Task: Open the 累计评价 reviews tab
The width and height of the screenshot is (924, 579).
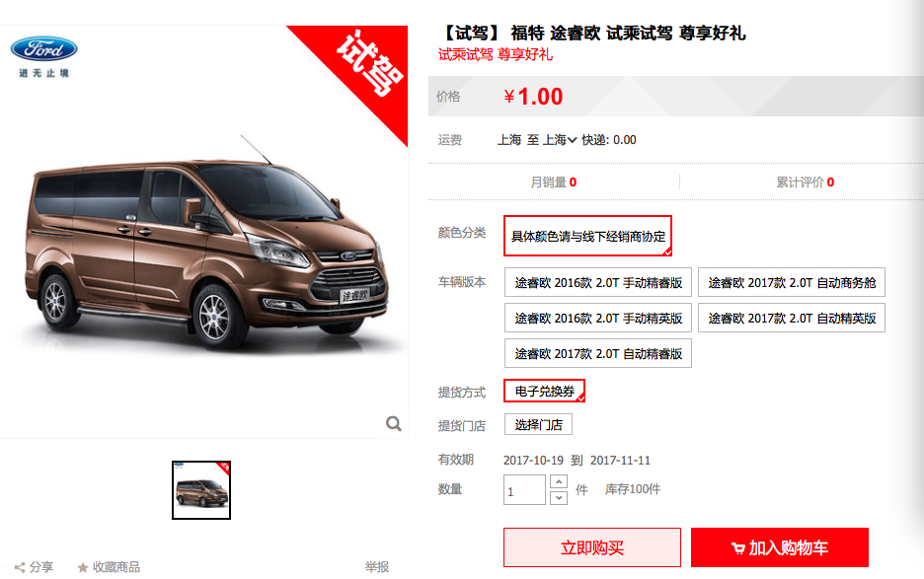Action: pyautogui.click(x=805, y=182)
